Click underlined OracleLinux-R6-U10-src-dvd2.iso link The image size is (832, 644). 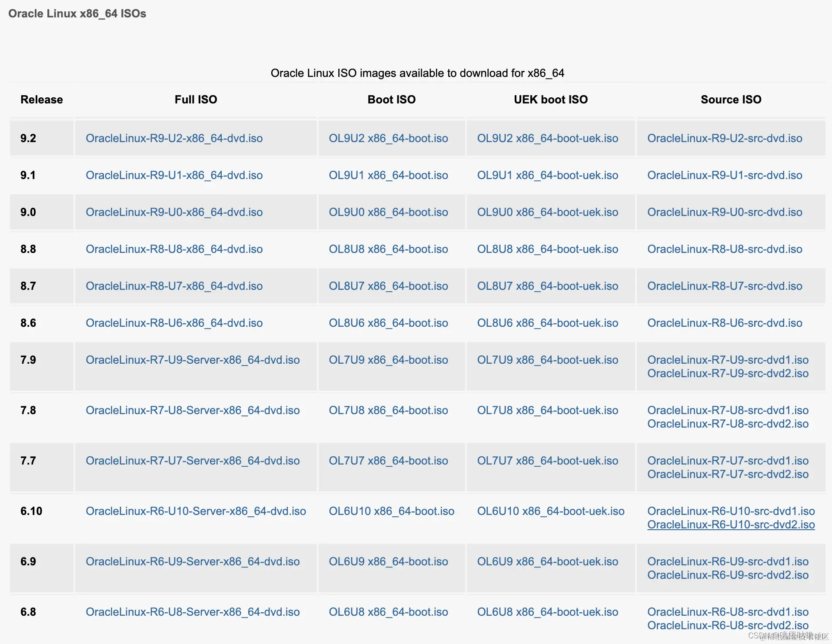(731, 524)
